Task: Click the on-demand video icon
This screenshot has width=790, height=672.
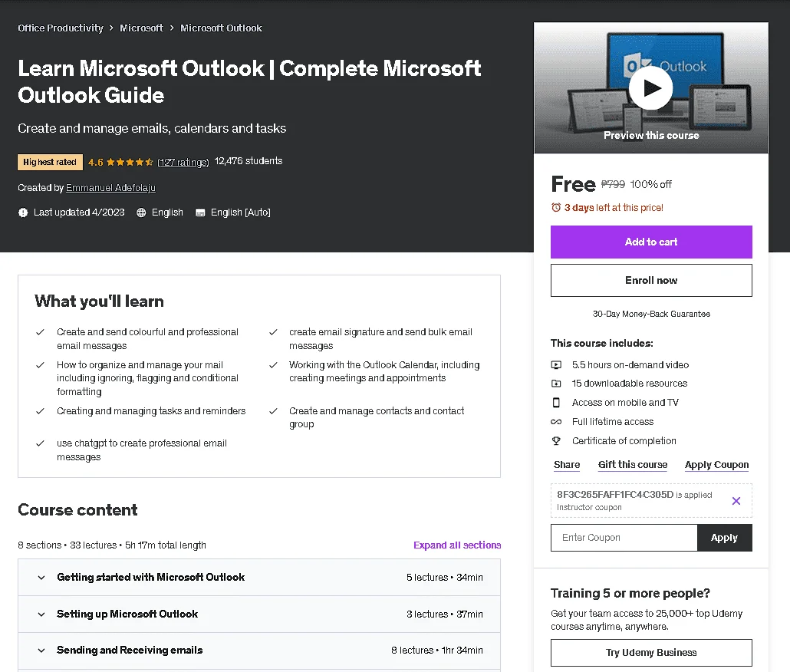Action: (556, 364)
